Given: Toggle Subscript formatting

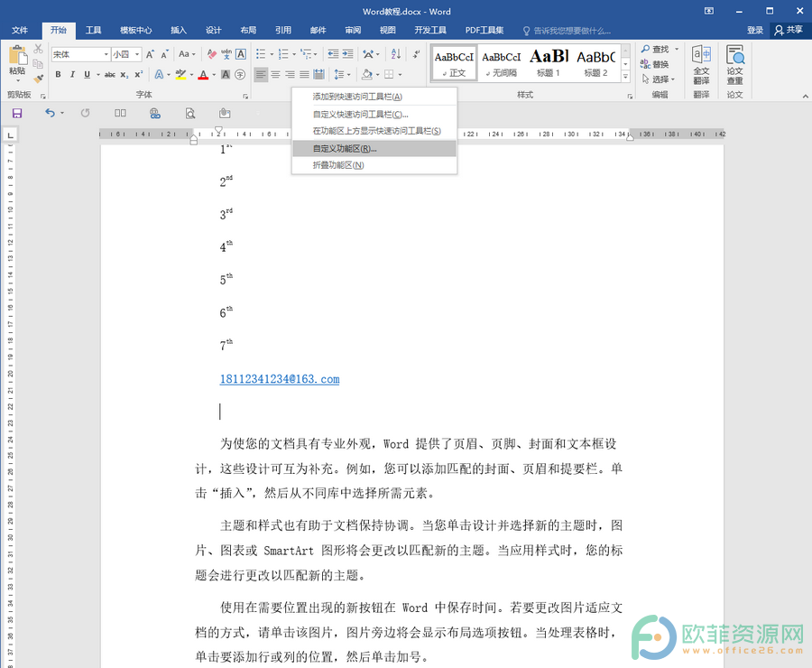Looking at the screenshot, I should point(125,75).
